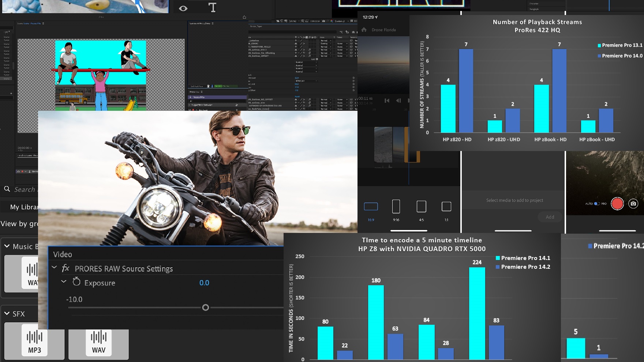The image size is (644, 362).
Task: Select the Type (T) tool icon
Action: pyautogui.click(x=212, y=8)
